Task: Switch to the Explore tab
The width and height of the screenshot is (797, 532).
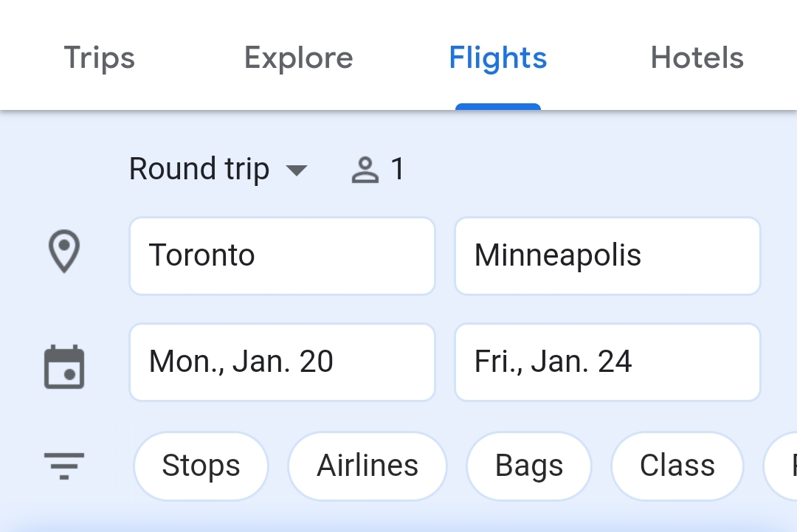Action: pyautogui.click(x=299, y=58)
